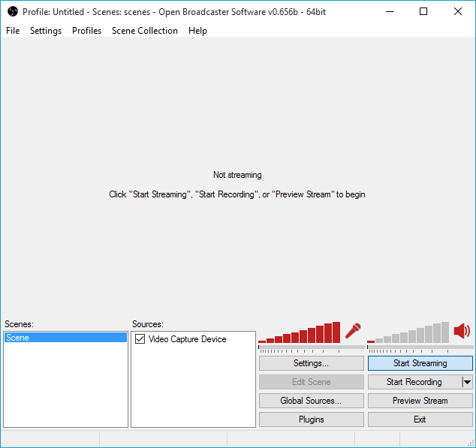
Task: Mute the microphone using the red mic icon
Action: pyautogui.click(x=353, y=331)
